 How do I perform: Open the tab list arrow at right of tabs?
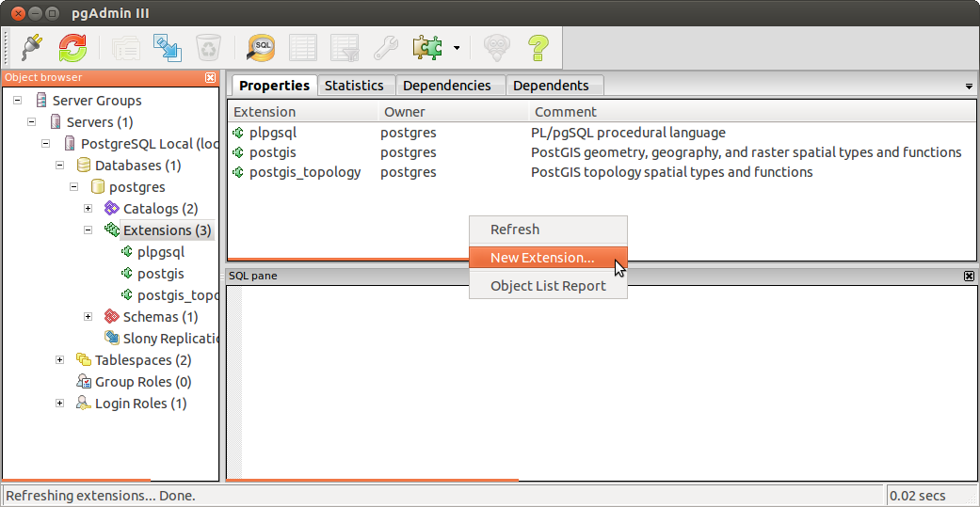pyautogui.click(x=970, y=87)
